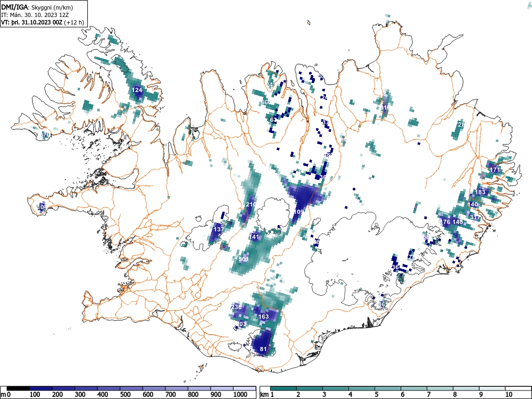The width and height of the screenshot is (532, 399).
Task: Click the 501 visibility value on the map
Action: click(244, 259)
